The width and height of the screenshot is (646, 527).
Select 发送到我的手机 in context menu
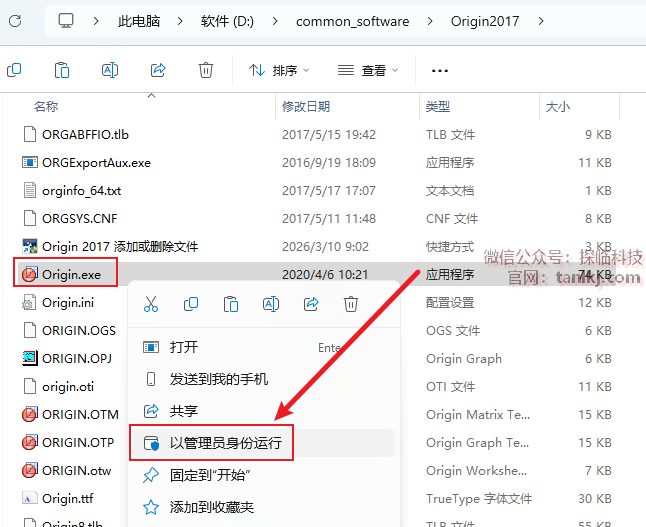pyautogui.click(x=262, y=379)
